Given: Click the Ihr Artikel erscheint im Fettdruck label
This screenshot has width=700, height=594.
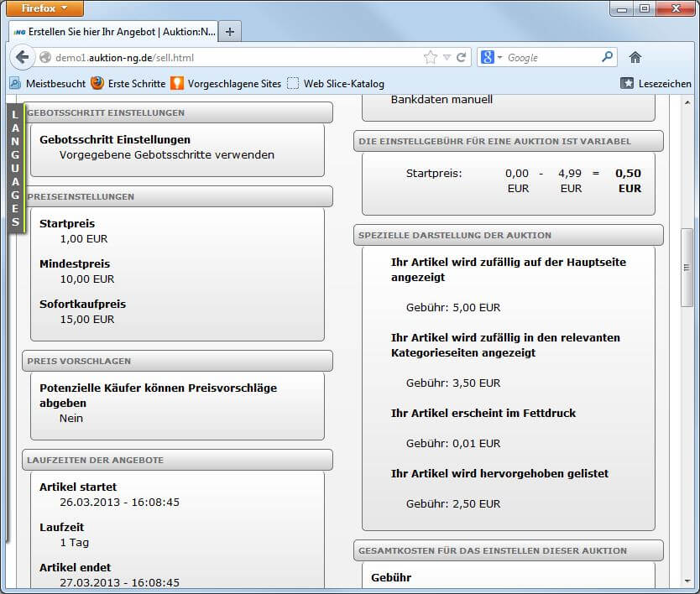Looking at the screenshot, I should tap(483, 413).
